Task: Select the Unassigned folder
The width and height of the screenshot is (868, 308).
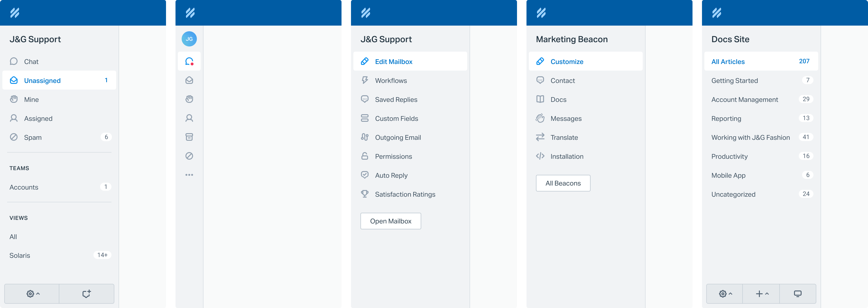Action: [42, 81]
